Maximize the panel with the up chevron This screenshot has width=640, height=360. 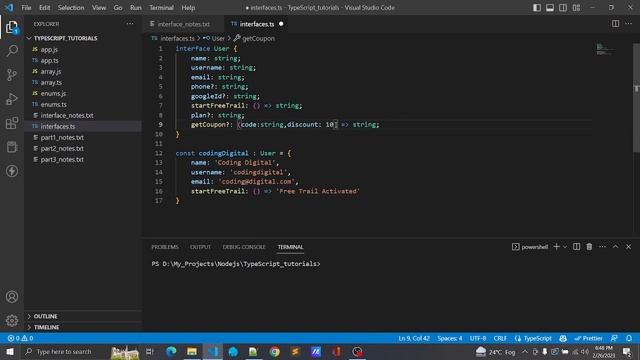click(x=615, y=247)
